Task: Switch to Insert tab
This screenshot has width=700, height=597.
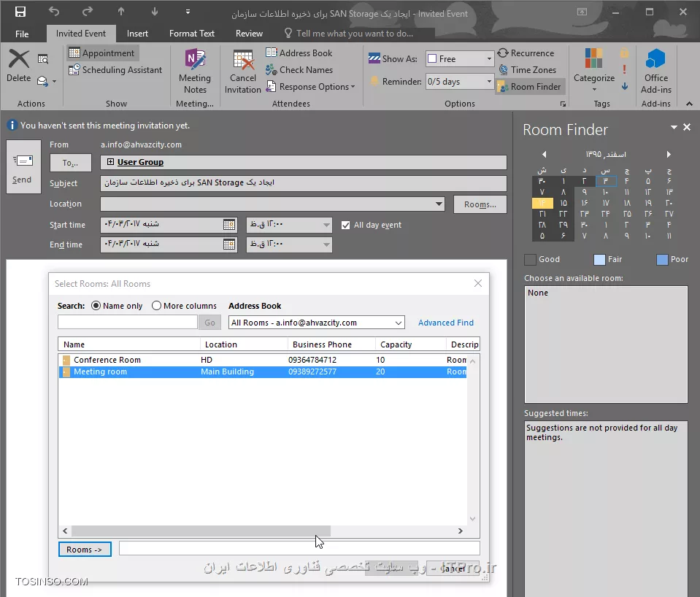Action: (137, 34)
